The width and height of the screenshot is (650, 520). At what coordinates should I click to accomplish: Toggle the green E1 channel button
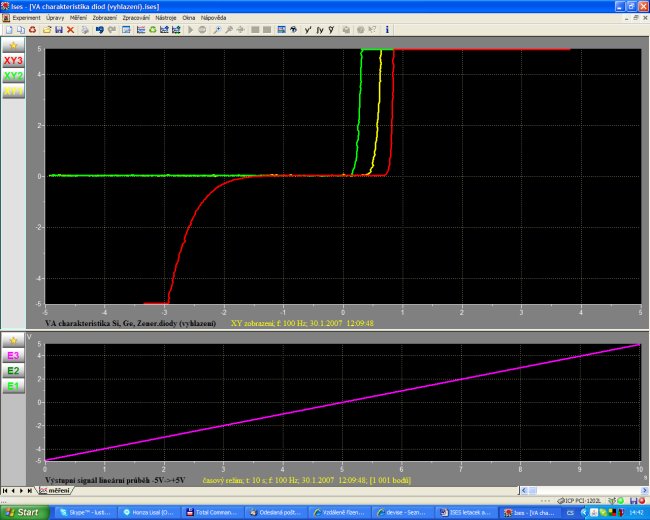[x=13, y=386]
